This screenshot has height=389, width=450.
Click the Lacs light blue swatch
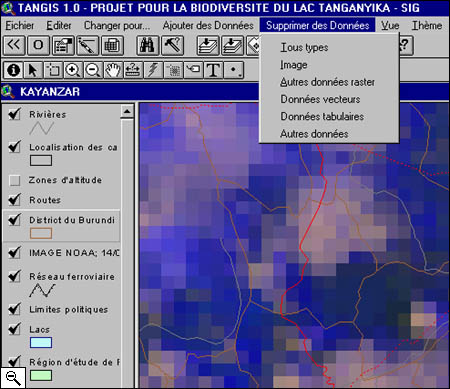tap(41, 343)
